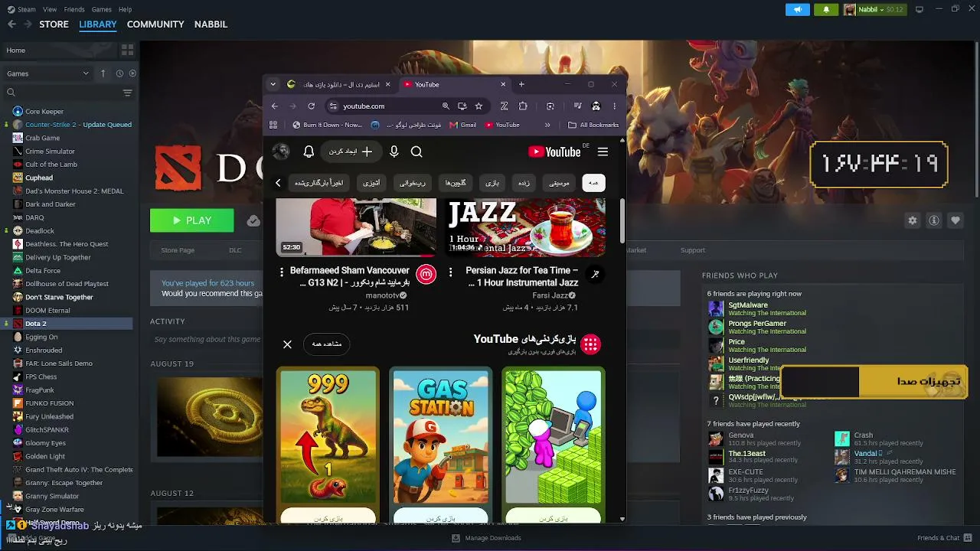Screen dimensions: 980x551
Task: Select Cuphead in the game list
Action: [39, 178]
